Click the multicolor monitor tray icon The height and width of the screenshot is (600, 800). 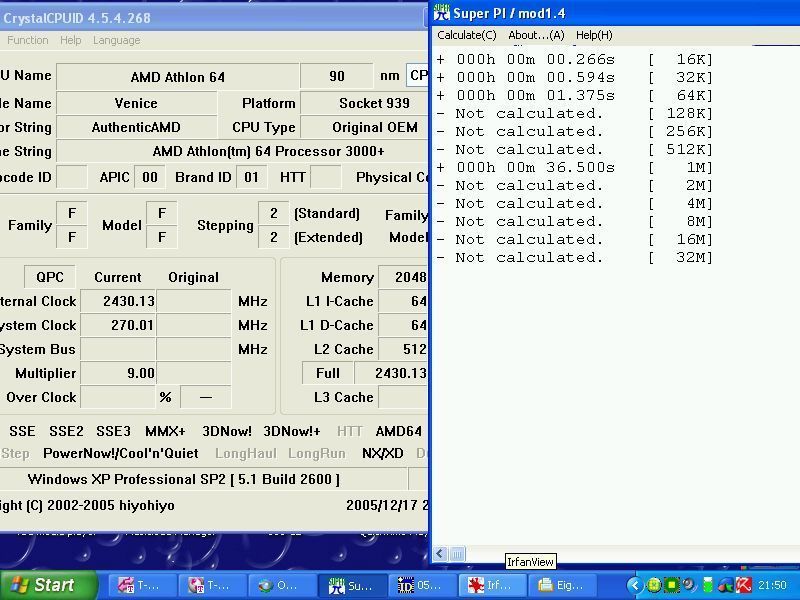725,586
